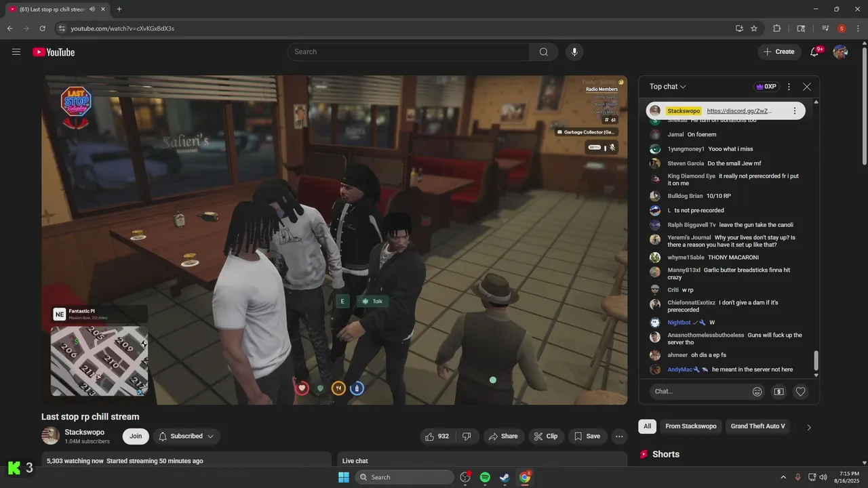Screen dimensions: 868x488
Task: Click the browser address bar URL
Action: click(123, 28)
